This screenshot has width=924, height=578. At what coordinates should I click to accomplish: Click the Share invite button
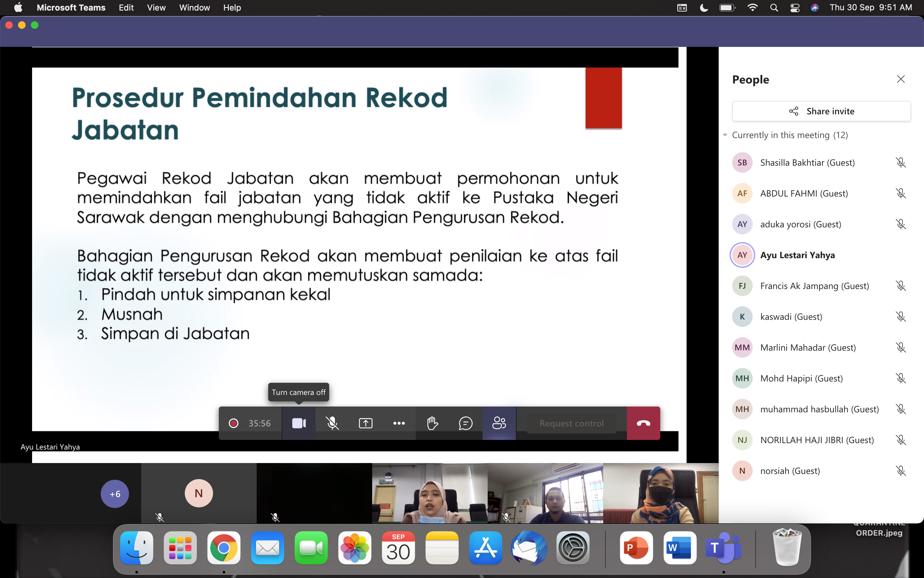821,111
